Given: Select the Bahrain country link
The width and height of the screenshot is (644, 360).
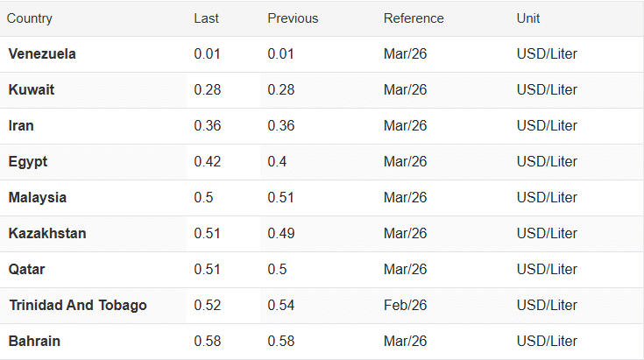Looking at the screenshot, I should click(34, 342).
